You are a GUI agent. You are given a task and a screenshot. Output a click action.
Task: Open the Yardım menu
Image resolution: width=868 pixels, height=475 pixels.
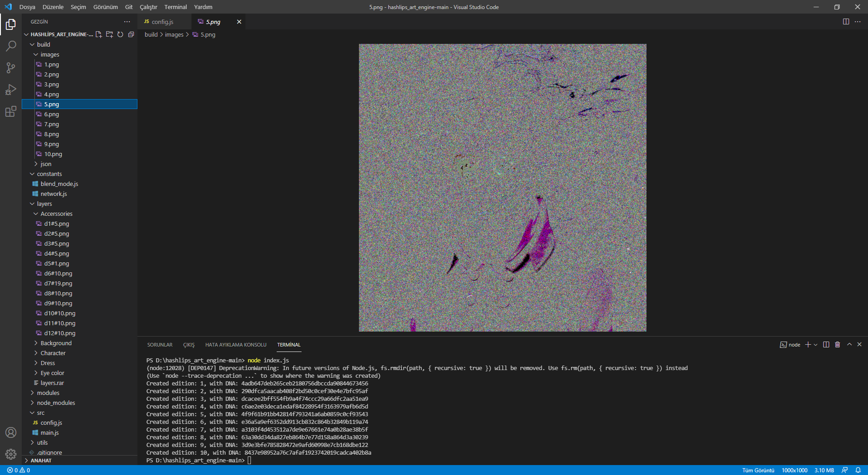tap(203, 7)
